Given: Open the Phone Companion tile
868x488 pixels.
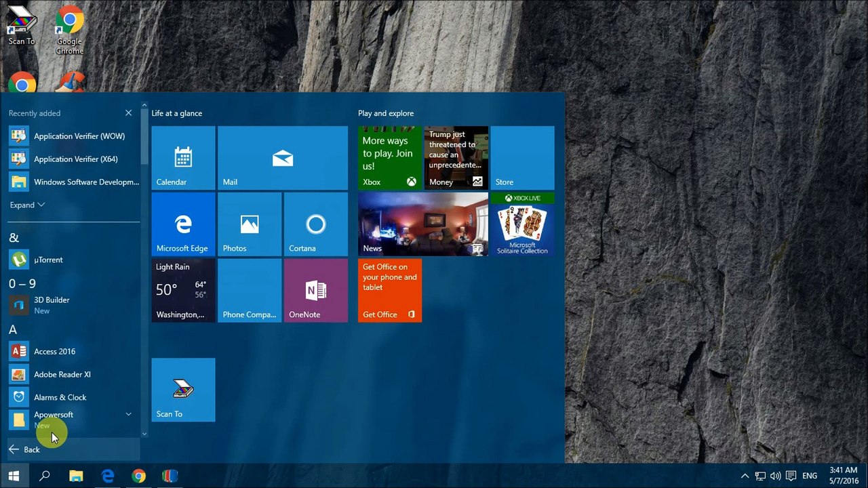Looking at the screenshot, I should pyautogui.click(x=250, y=290).
